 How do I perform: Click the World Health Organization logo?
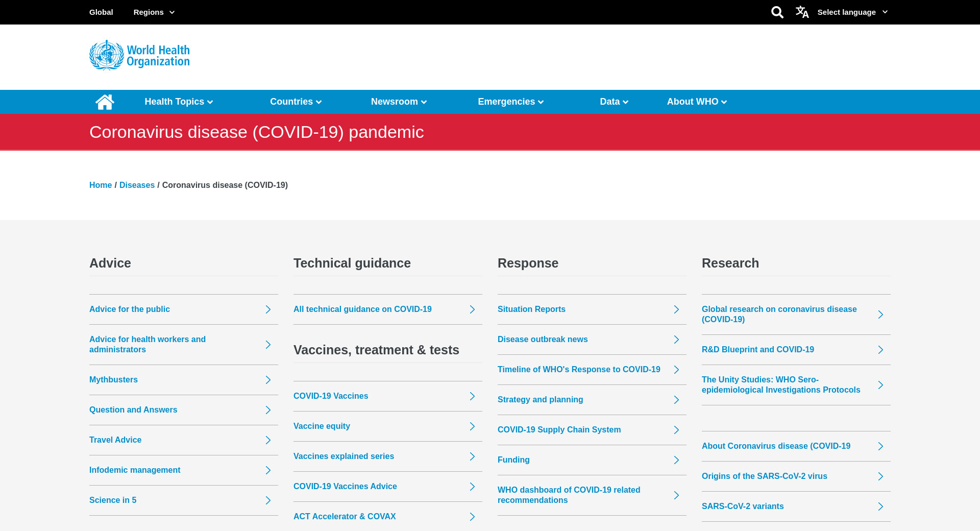click(139, 56)
